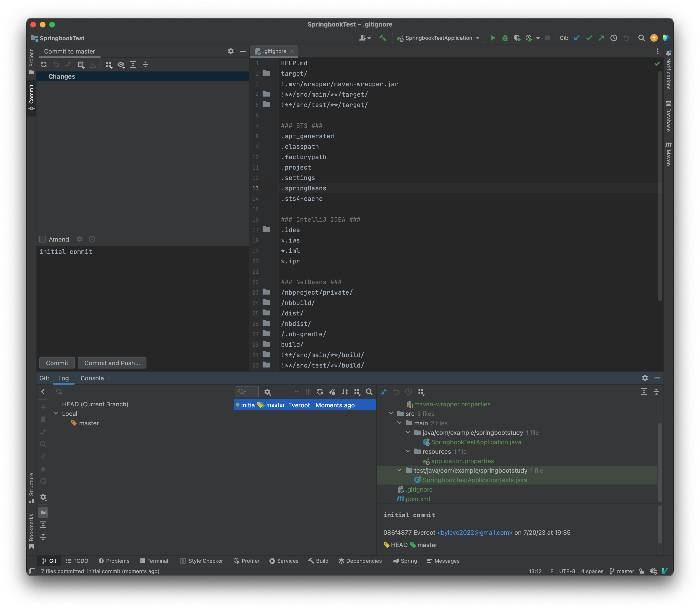Image resolution: width=700 pixels, height=611 pixels.
Task: Collapse the main folder node
Action: tap(400, 423)
